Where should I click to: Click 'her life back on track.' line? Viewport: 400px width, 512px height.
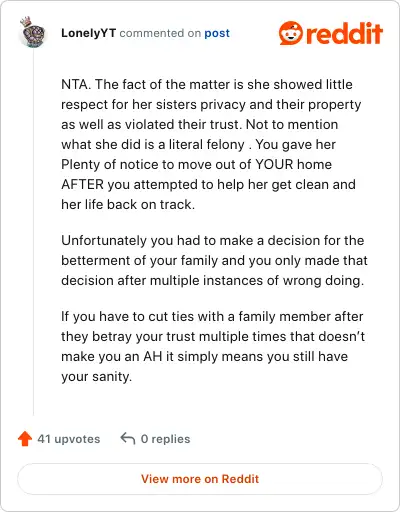point(128,204)
